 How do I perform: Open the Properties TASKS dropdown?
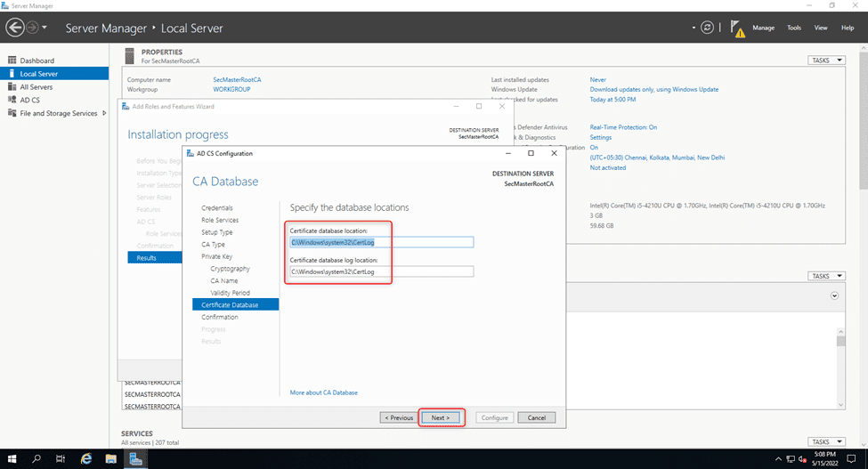826,61
